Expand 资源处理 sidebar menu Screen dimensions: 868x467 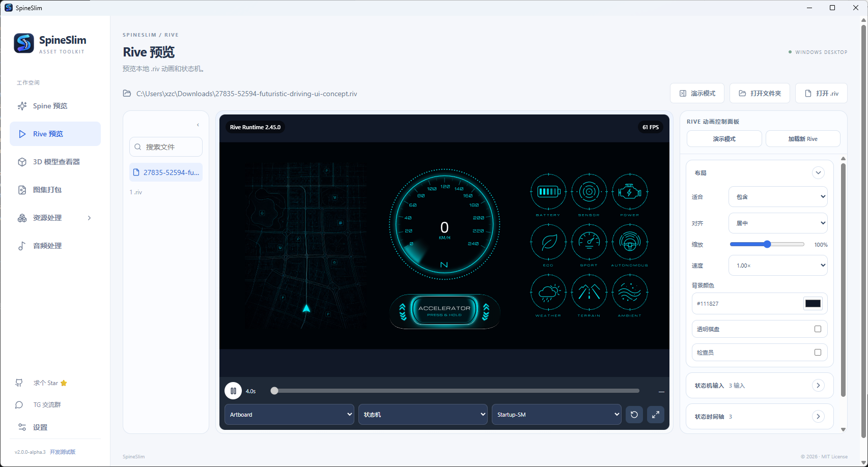click(55, 218)
